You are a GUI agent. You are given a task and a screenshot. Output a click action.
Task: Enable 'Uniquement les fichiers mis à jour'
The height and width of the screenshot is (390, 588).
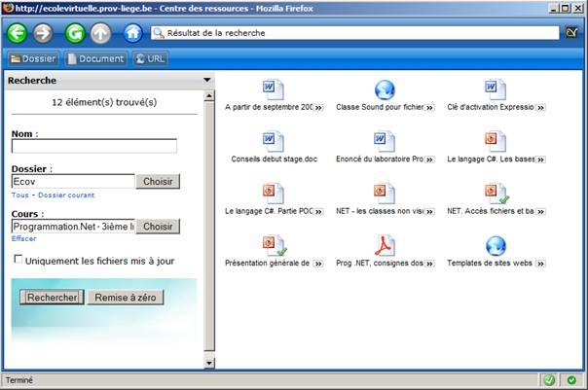coord(18,260)
